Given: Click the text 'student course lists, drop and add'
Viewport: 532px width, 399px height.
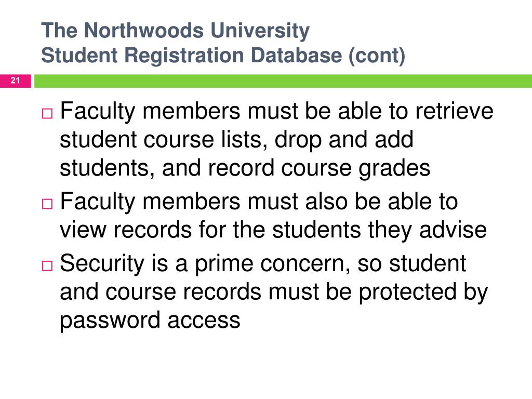Looking at the screenshot, I should pos(237,140).
